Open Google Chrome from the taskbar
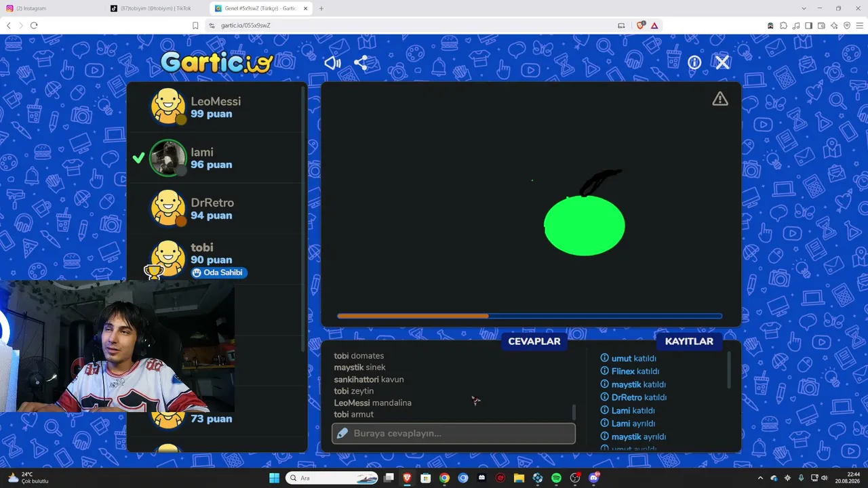The width and height of the screenshot is (868, 488). click(x=444, y=478)
